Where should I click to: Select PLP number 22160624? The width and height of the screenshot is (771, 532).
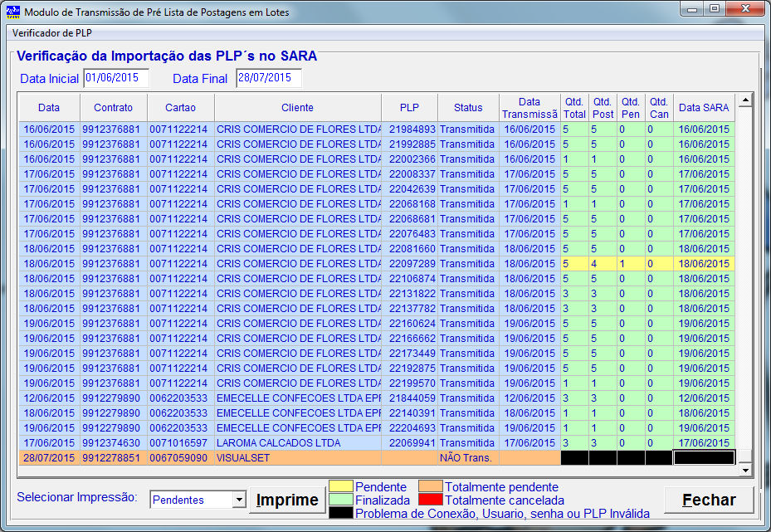click(412, 324)
